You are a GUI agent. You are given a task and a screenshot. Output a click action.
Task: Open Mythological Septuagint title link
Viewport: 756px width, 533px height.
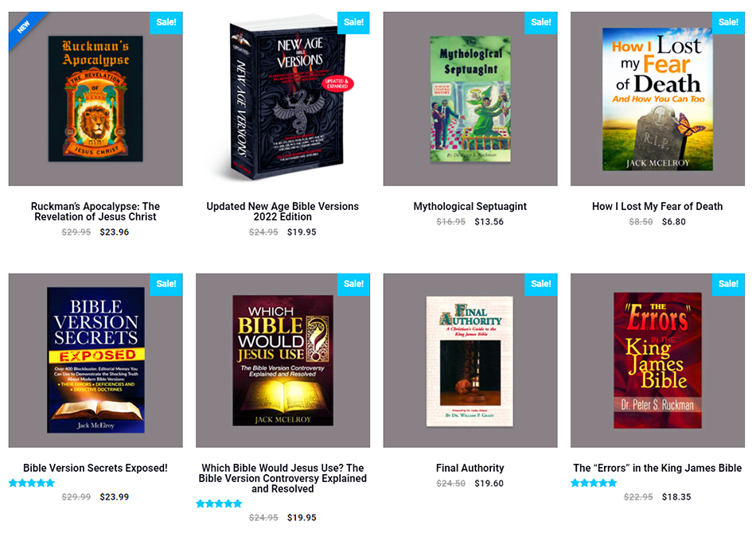coord(470,206)
